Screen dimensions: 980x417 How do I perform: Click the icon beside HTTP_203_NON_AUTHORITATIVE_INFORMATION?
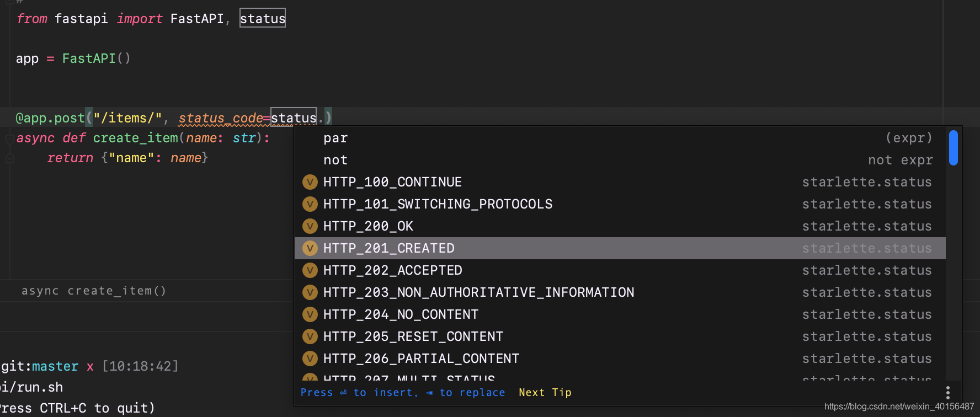coord(310,292)
